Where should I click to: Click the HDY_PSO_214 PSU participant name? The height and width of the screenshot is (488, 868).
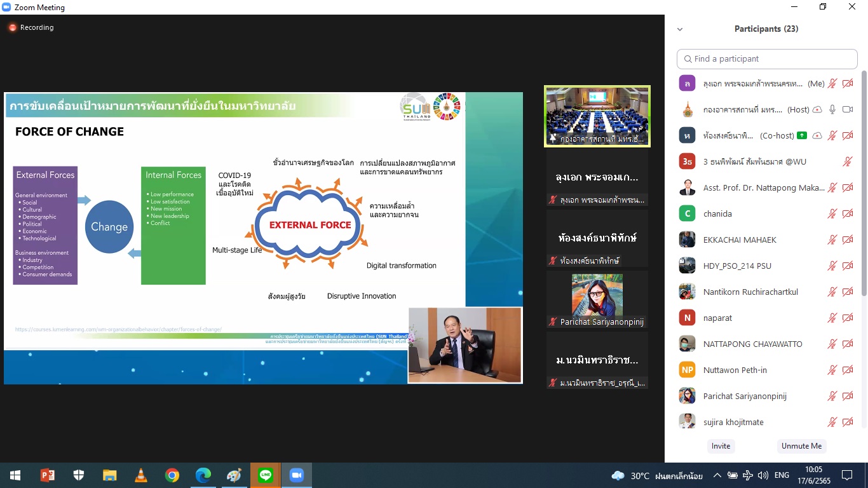737,266
